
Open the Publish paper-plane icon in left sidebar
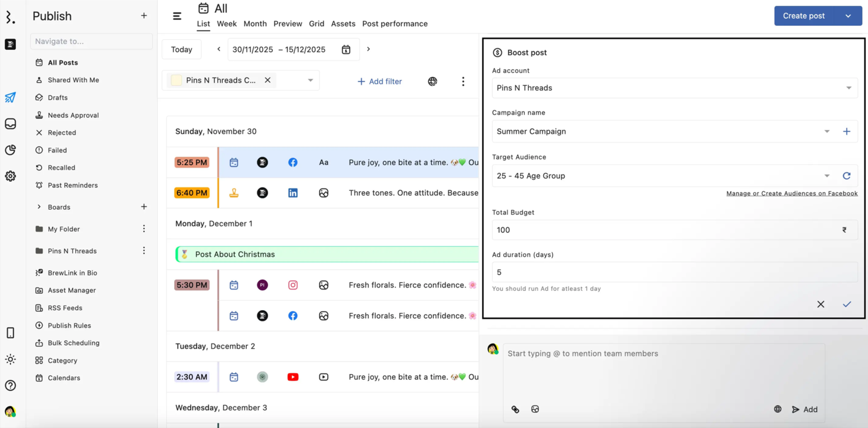pos(11,97)
